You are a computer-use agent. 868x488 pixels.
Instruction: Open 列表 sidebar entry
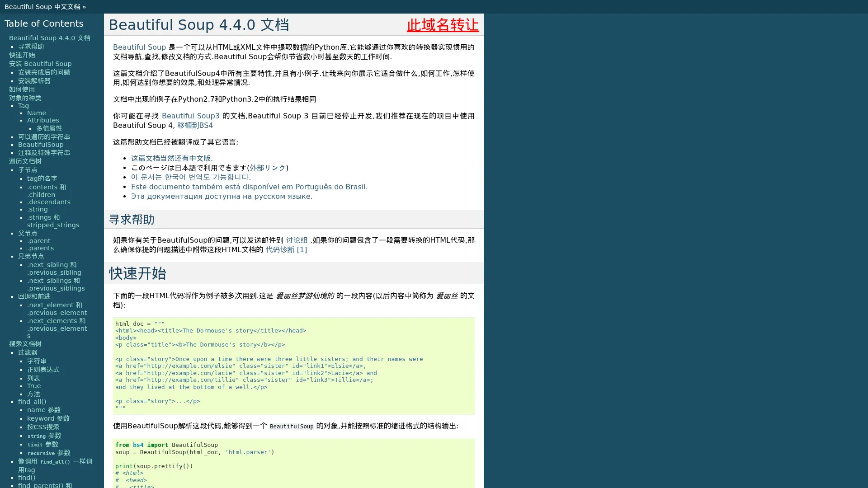tap(33, 378)
